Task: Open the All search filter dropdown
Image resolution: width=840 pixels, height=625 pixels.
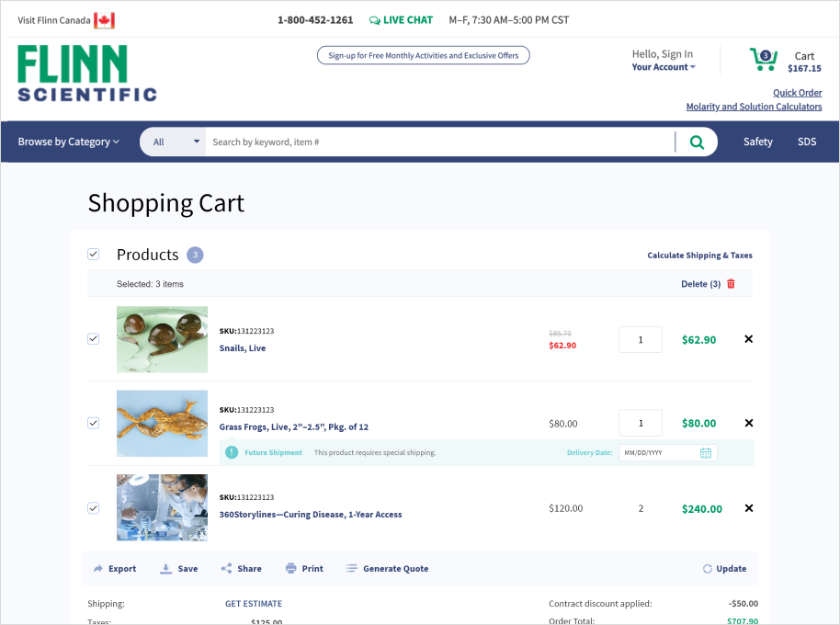Action: pos(176,142)
